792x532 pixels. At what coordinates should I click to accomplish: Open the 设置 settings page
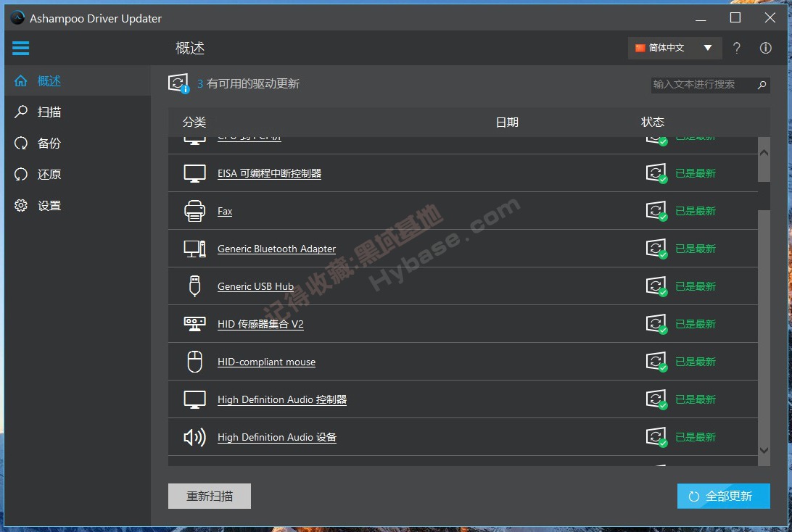point(78,206)
